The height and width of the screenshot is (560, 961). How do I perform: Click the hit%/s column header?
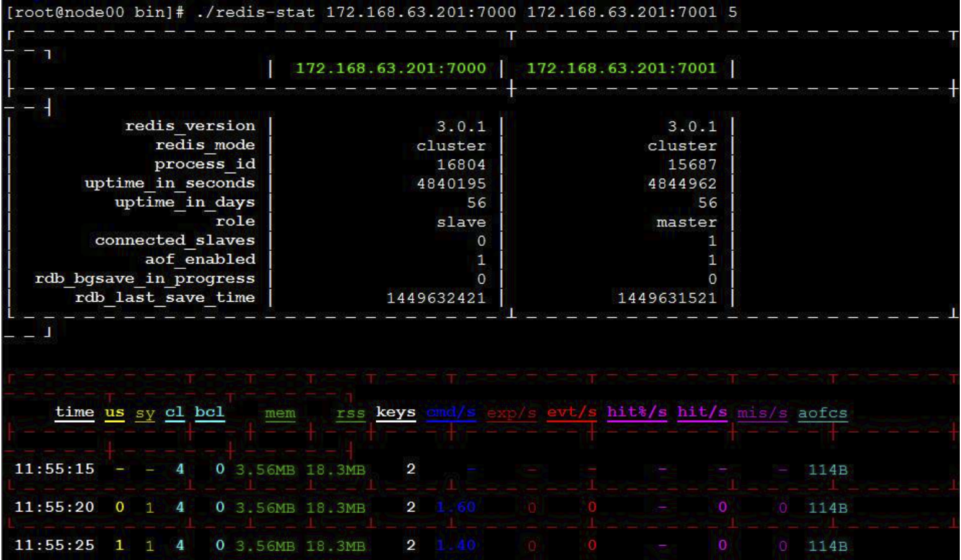(x=637, y=413)
